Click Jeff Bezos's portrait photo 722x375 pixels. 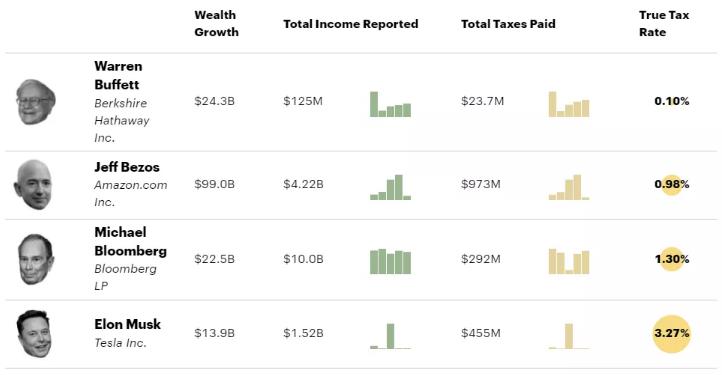[33, 185]
